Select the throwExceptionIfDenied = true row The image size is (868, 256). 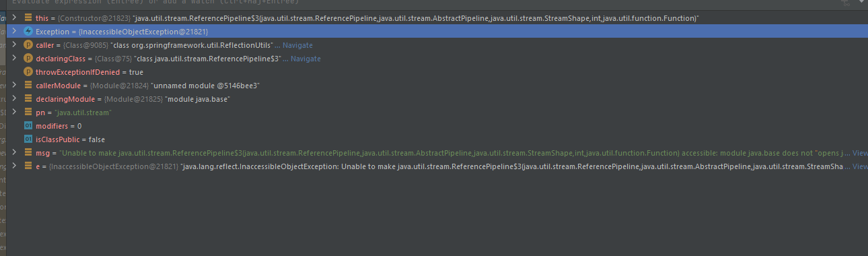(x=434, y=72)
